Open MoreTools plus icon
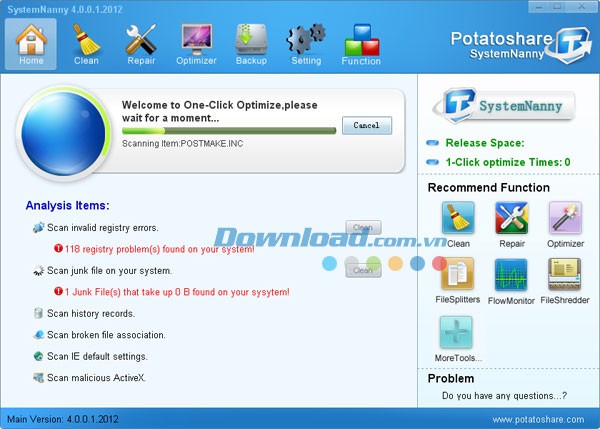 coord(456,332)
